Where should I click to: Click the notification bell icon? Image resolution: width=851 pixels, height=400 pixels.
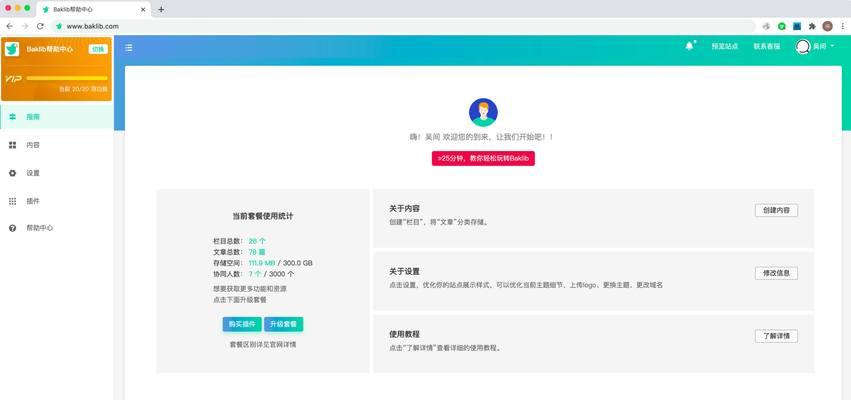point(689,46)
